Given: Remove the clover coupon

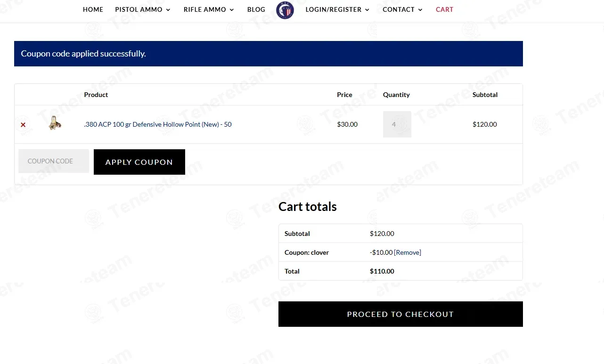Looking at the screenshot, I should 408,252.
